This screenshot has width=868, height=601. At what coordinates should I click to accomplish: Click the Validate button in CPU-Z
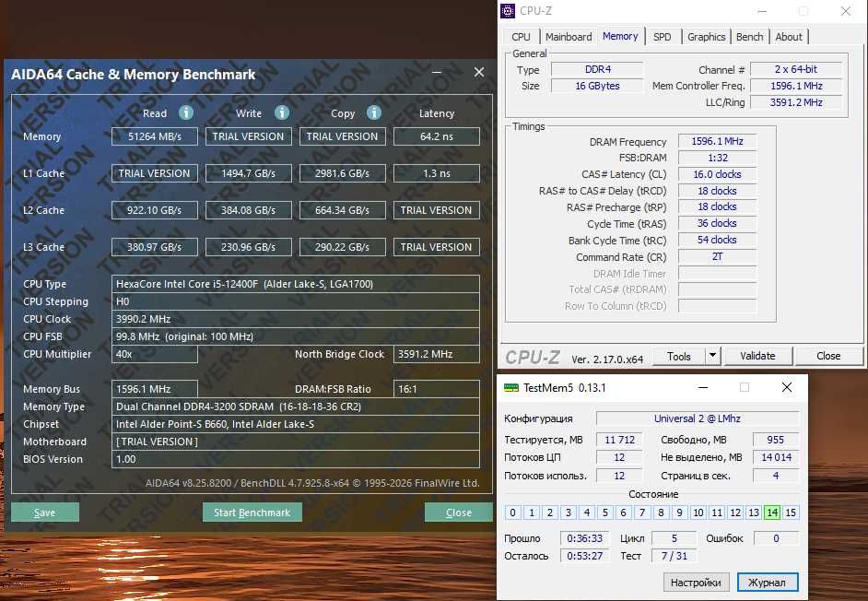click(757, 356)
